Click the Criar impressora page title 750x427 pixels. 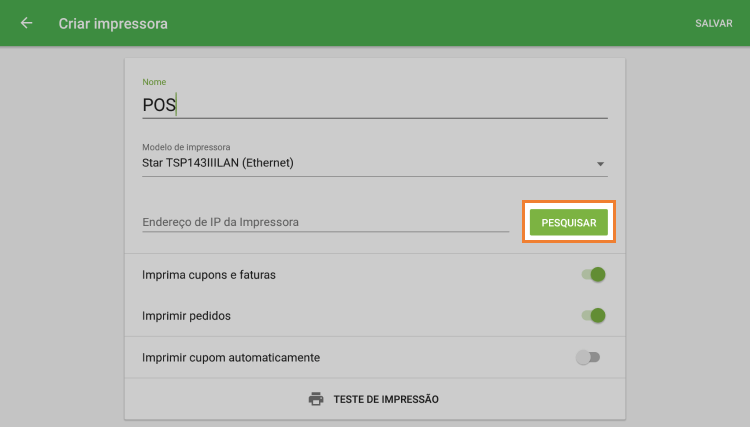[113, 23]
